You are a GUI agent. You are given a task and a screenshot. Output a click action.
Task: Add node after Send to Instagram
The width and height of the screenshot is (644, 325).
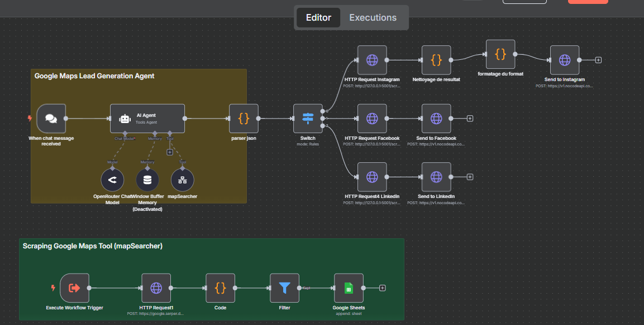598,60
